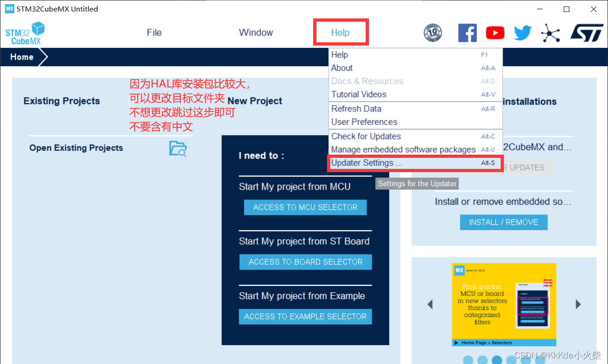Select the first carousel dot indicator
The image size is (608, 364).
468,360
